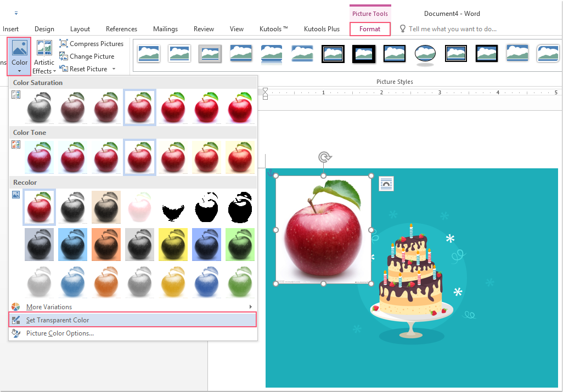
Task: Select the grayscale saturation apple variant
Action: click(x=39, y=107)
